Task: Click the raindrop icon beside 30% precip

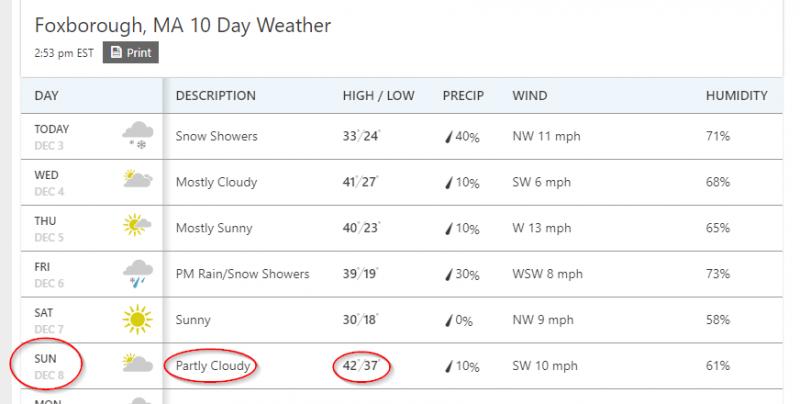Action: point(448,274)
